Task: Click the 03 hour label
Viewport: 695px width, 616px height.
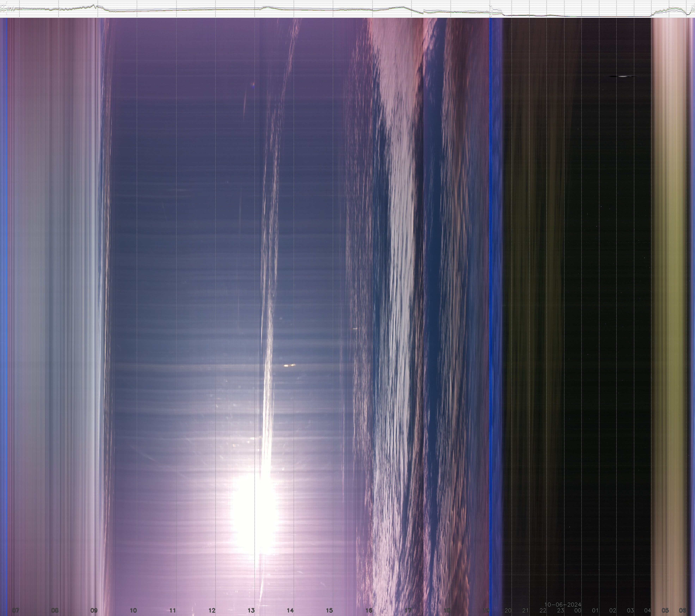Action: coord(630,610)
